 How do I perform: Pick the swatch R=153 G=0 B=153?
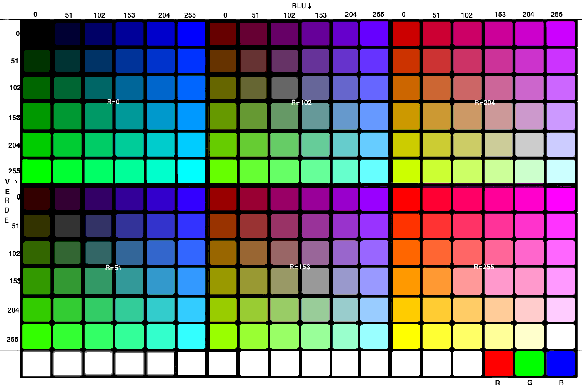coord(315,199)
